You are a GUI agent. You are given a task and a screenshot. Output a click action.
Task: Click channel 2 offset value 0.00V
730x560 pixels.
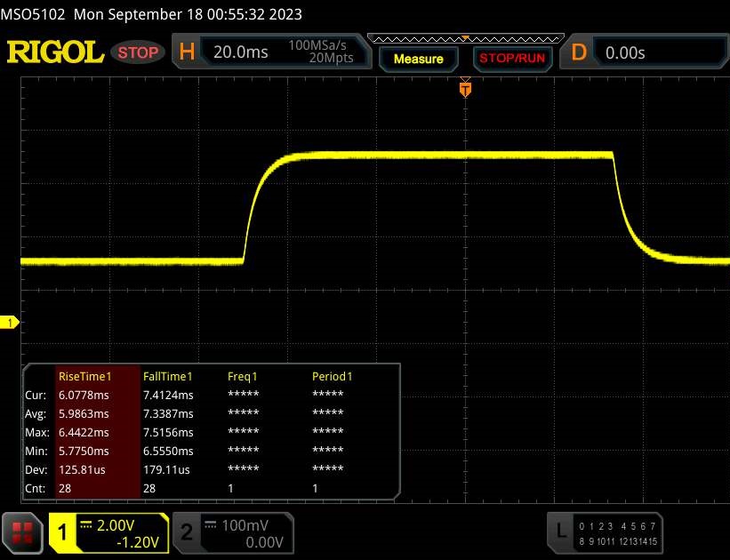[x=264, y=542]
